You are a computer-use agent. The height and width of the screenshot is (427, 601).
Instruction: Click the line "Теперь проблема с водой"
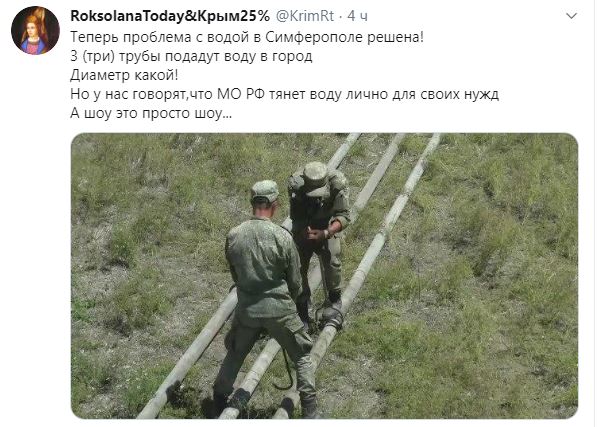247,37
